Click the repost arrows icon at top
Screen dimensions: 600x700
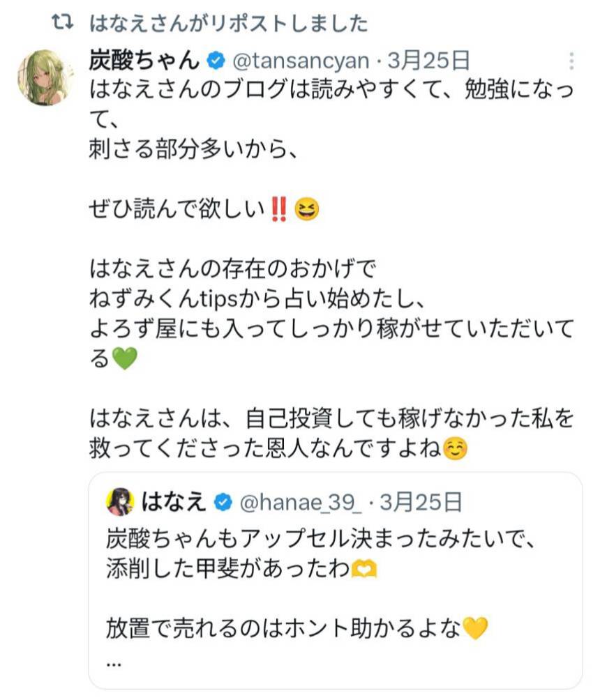(63, 23)
